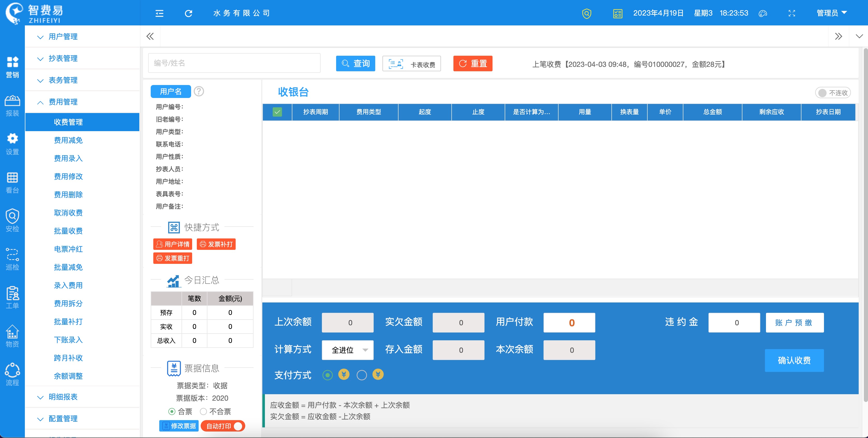Expand the 表务管理 menu group

pyautogui.click(x=82, y=80)
